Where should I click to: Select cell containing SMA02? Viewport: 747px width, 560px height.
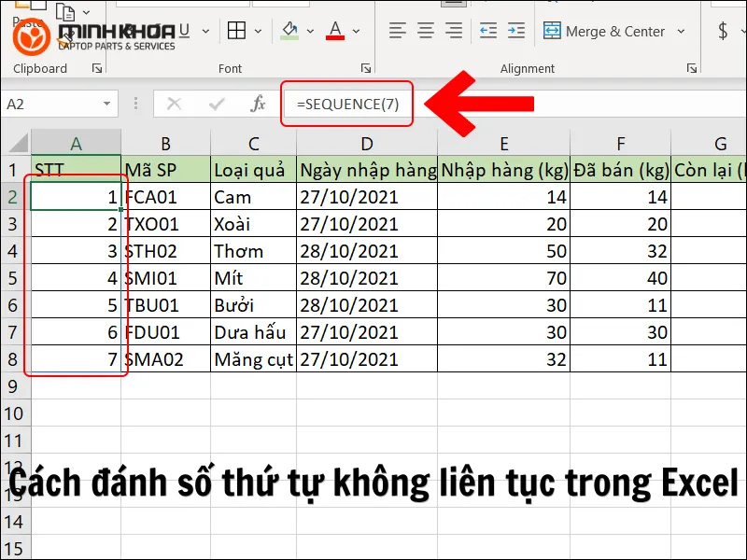(x=166, y=359)
